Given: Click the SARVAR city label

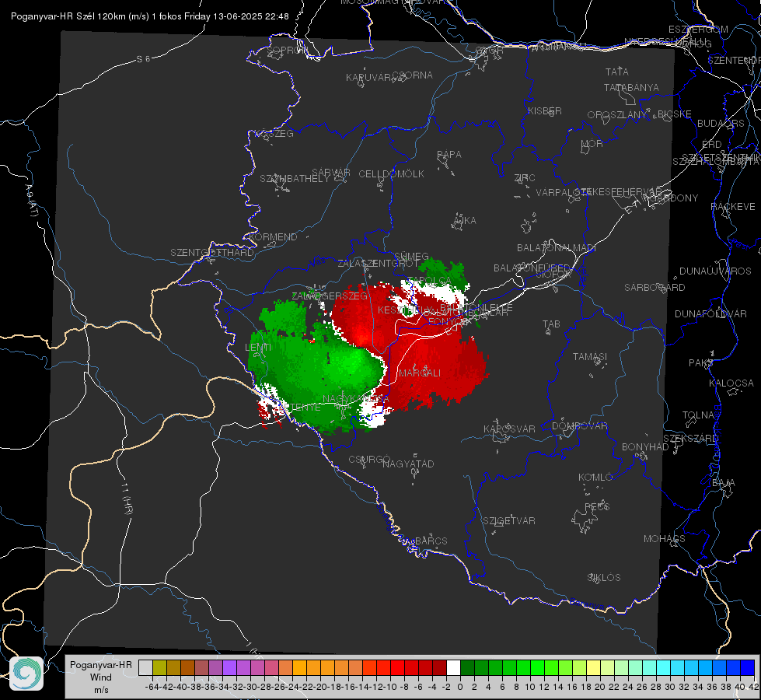Looking at the screenshot, I should [x=331, y=173].
